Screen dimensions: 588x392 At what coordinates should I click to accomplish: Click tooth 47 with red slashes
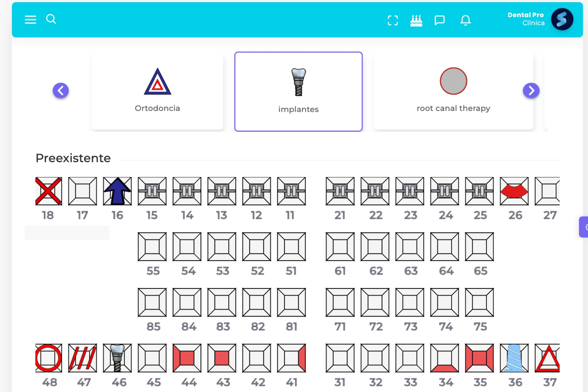point(82,358)
